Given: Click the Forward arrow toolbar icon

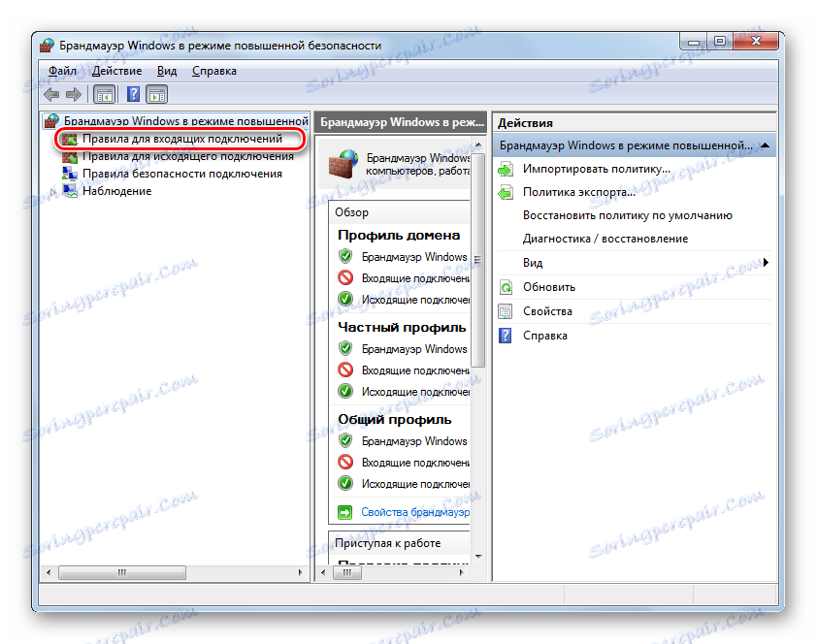Looking at the screenshot, I should pyautogui.click(x=74, y=94).
